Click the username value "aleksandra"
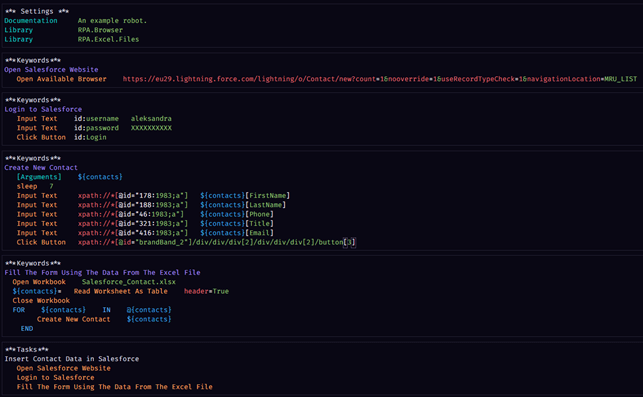The width and height of the screenshot is (643, 397). 151,119
